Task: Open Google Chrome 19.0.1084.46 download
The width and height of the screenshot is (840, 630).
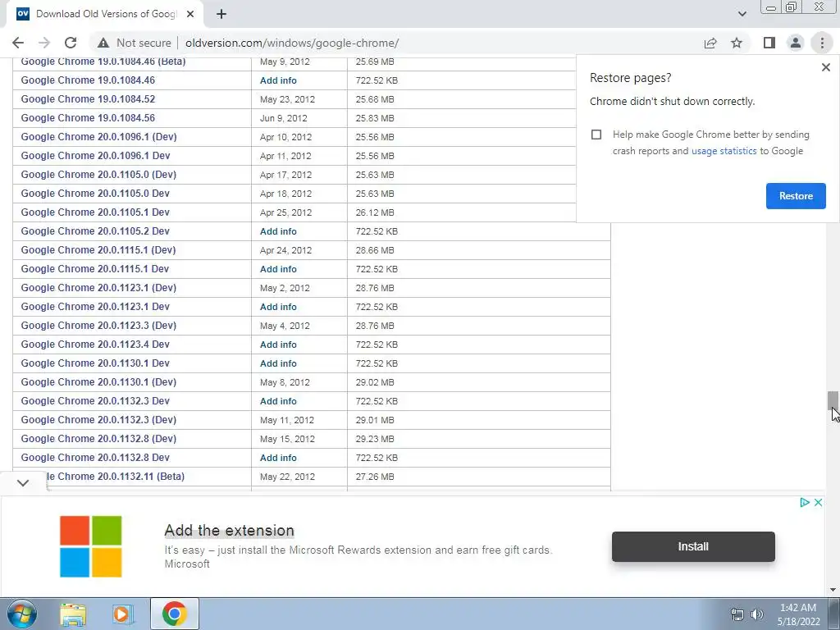Action: coord(88,80)
